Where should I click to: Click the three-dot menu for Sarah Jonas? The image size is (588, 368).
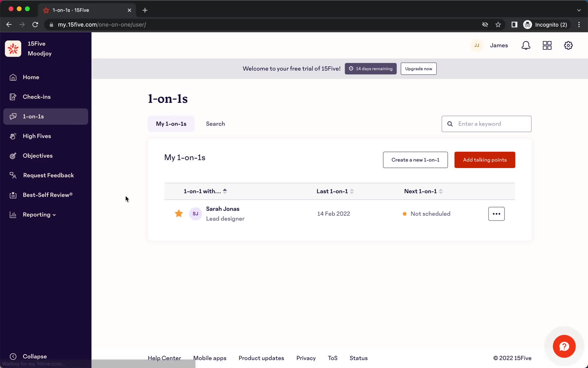click(496, 213)
